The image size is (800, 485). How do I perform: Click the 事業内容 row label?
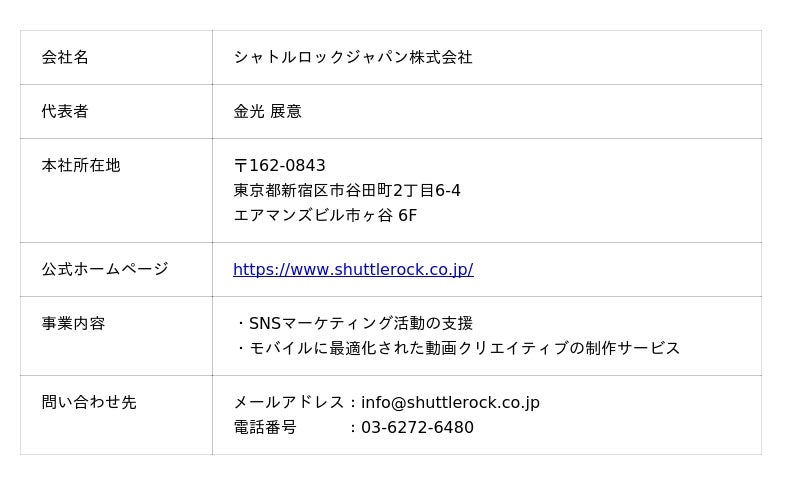click(x=73, y=323)
